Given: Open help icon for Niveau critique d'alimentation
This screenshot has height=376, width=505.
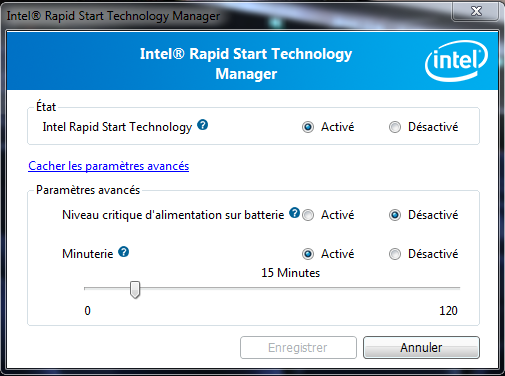Looking at the screenshot, I should (294, 213).
